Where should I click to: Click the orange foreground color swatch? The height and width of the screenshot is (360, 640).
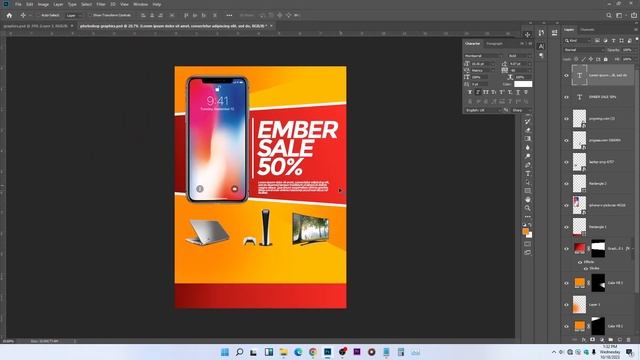526,231
